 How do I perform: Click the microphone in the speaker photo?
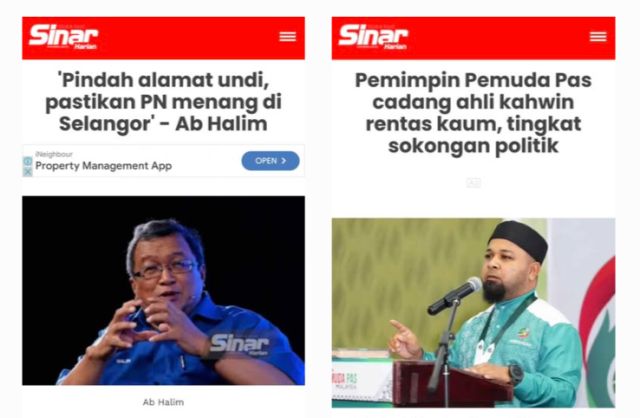coord(455,295)
